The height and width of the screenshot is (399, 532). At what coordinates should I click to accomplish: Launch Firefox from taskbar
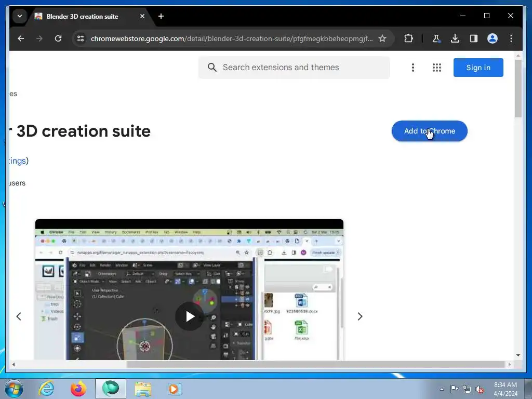click(x=78, y=389)
